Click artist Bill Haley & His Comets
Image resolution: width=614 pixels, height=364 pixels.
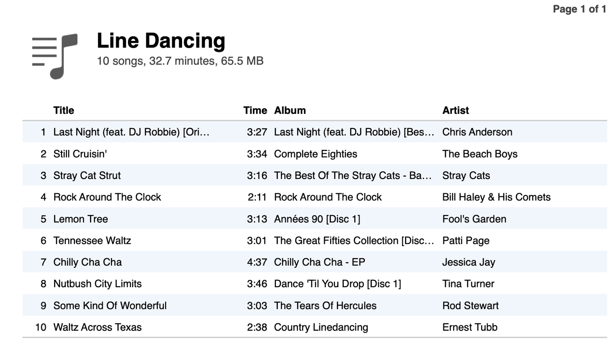[x=496, y=197]
